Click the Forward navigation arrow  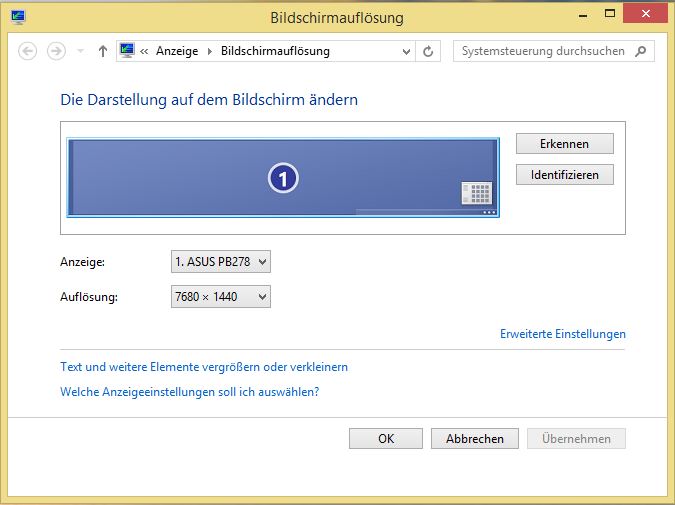pos(56,51)
